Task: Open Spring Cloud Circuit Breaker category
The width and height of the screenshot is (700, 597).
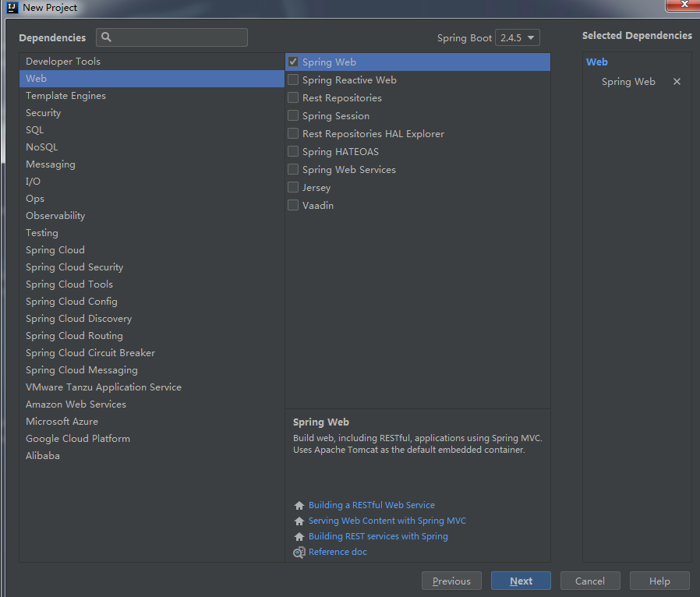Action: point(152,353)
